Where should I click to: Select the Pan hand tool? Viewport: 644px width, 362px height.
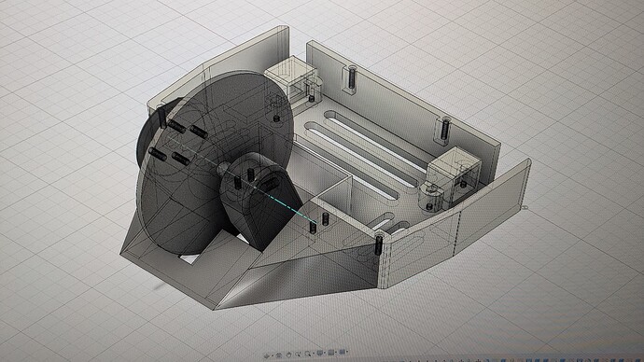coord(288,355)
